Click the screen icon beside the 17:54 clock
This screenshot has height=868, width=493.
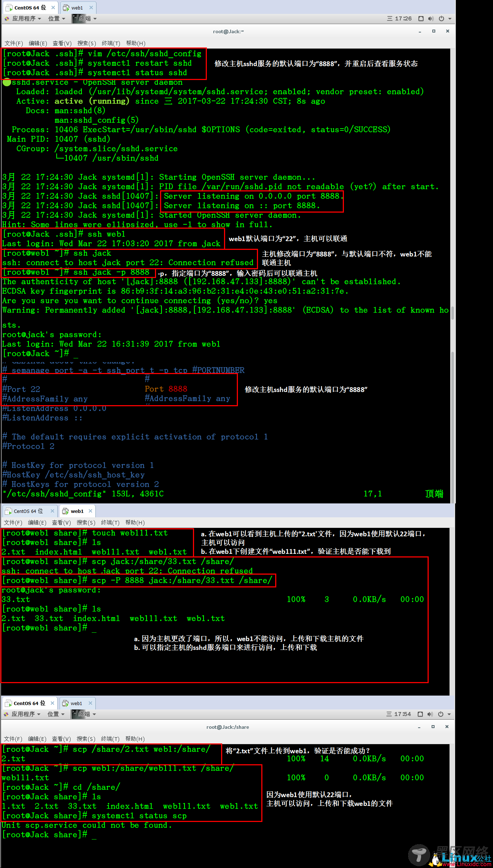[x=420, y=714]
